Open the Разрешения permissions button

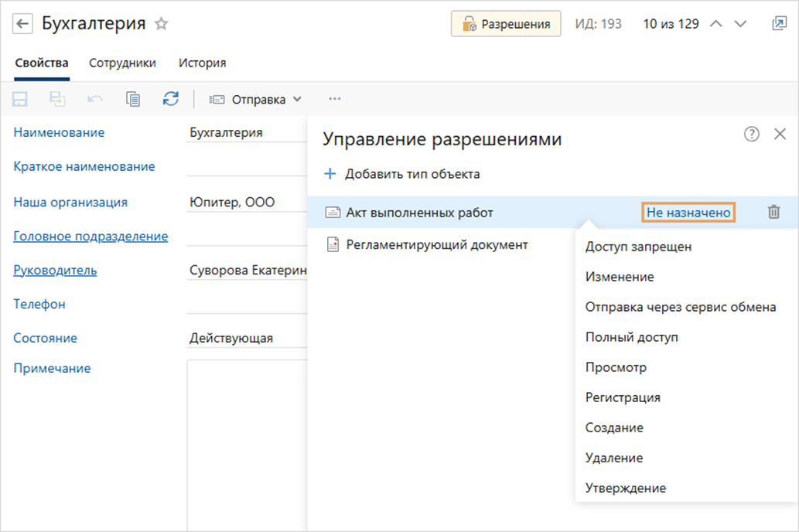point(506,24)
